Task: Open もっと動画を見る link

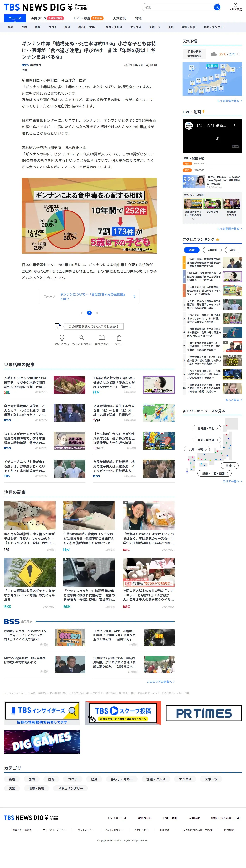Action: (x=229, y=229)
